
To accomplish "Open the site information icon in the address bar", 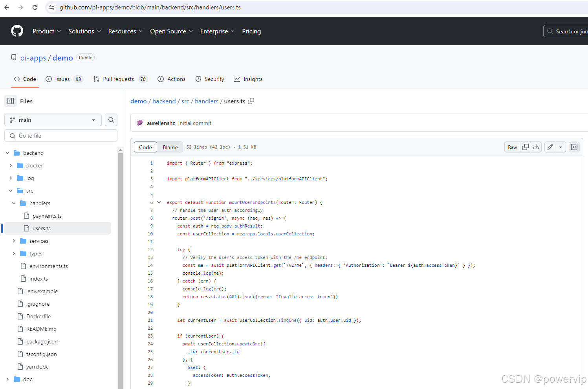I will point(52,7).
